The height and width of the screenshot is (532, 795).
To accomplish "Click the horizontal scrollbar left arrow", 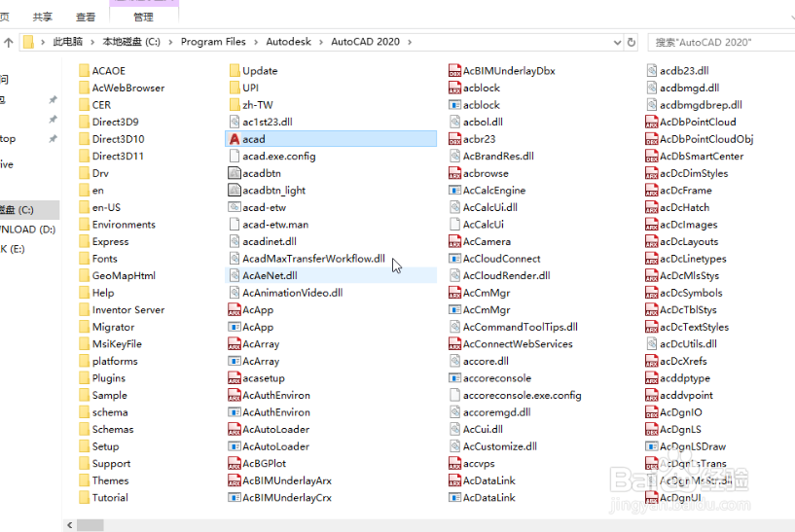I will point(69,525).
